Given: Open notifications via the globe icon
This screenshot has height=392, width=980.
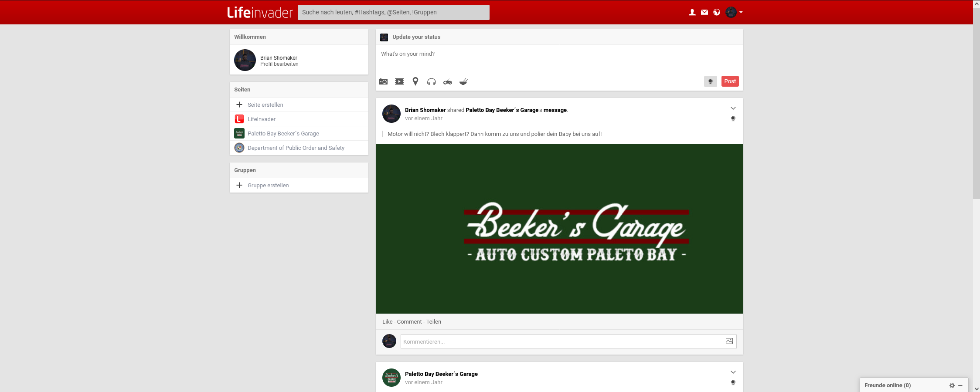Looking at the screenshot, I should pyautogui.click(x=717, y=12).
